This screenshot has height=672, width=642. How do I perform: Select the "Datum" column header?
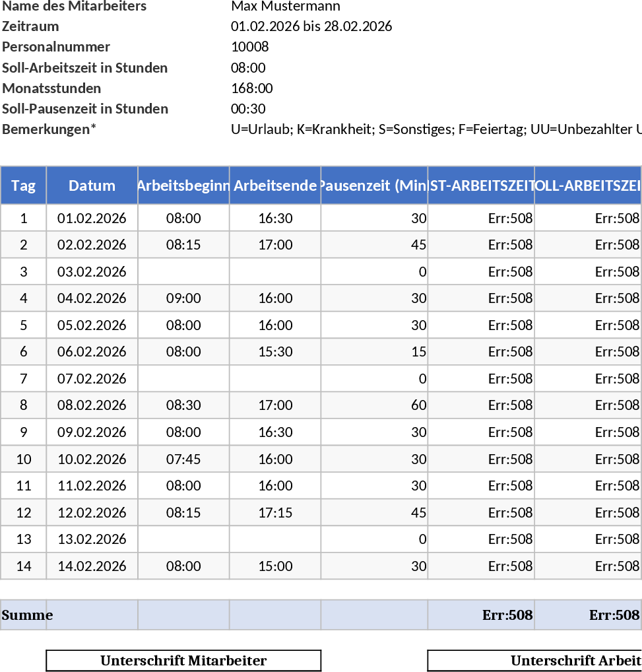click(x=92, y=185)
